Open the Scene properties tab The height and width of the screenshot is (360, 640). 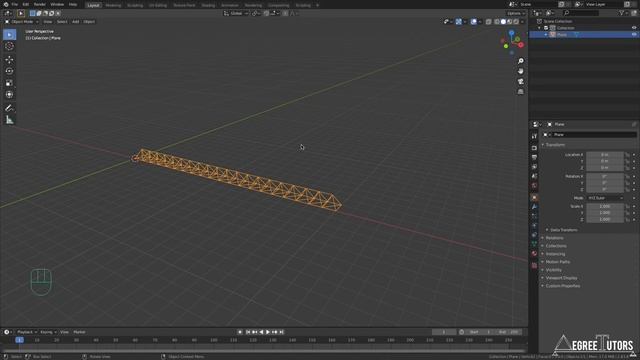tap(534, 176)
